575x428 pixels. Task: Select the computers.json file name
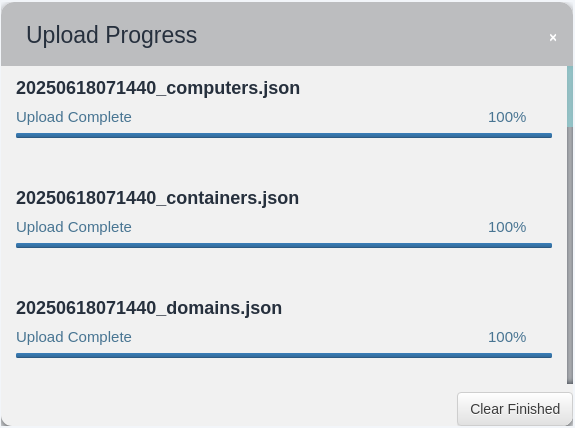pos(158,88)
